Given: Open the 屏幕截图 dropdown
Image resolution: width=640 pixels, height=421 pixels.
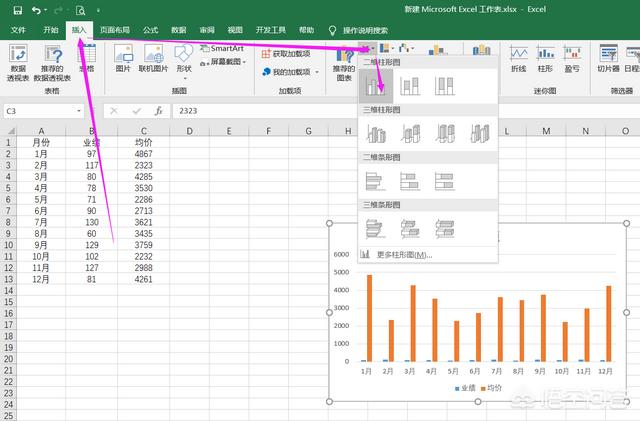Looking at the screenshot, I should coord(223,62).
